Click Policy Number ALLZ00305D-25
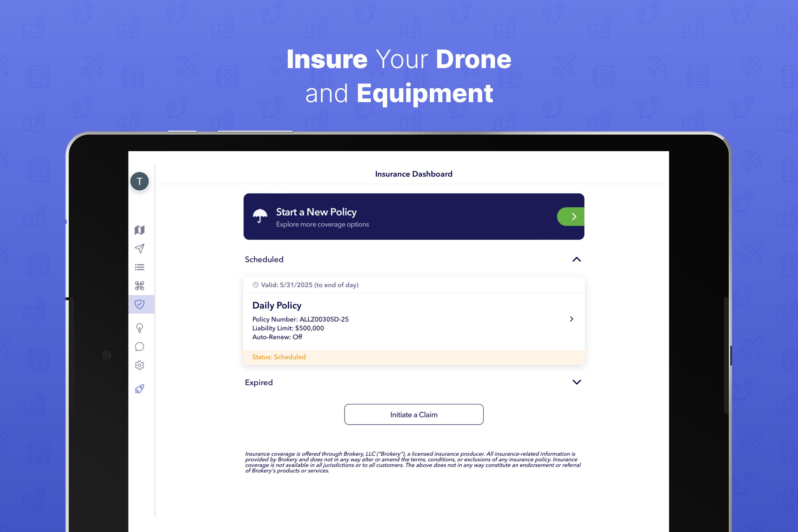This screenshot has height=532, width=798. 300,319
